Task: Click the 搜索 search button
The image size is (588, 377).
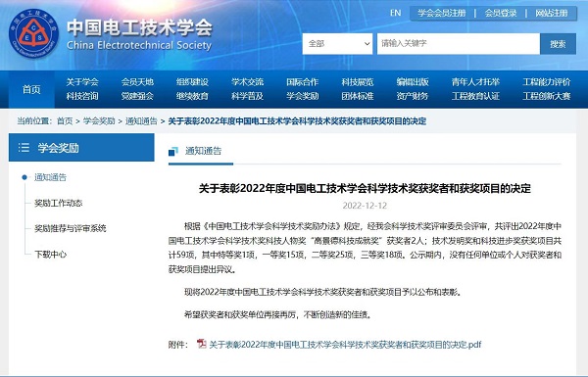Action: 558,44
